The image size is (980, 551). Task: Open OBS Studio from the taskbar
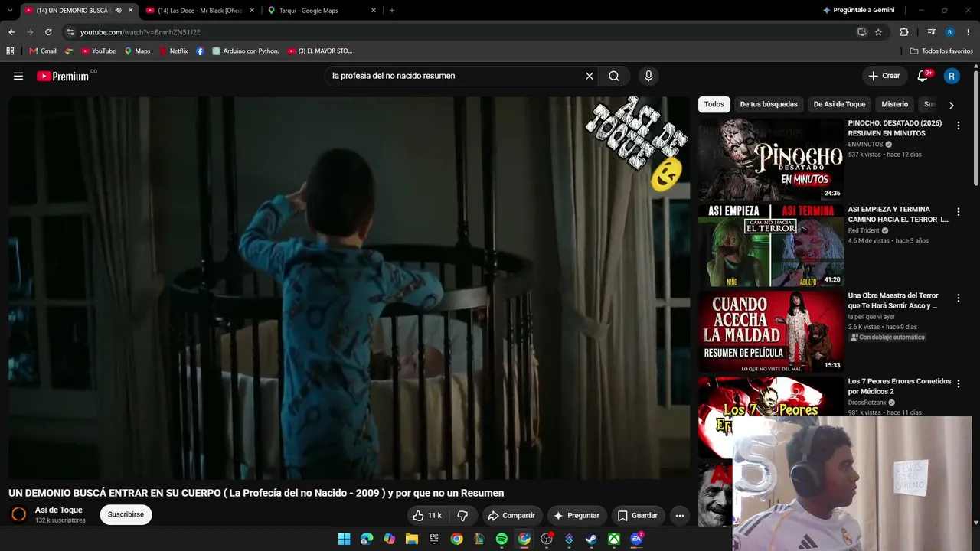click(547, 539)
